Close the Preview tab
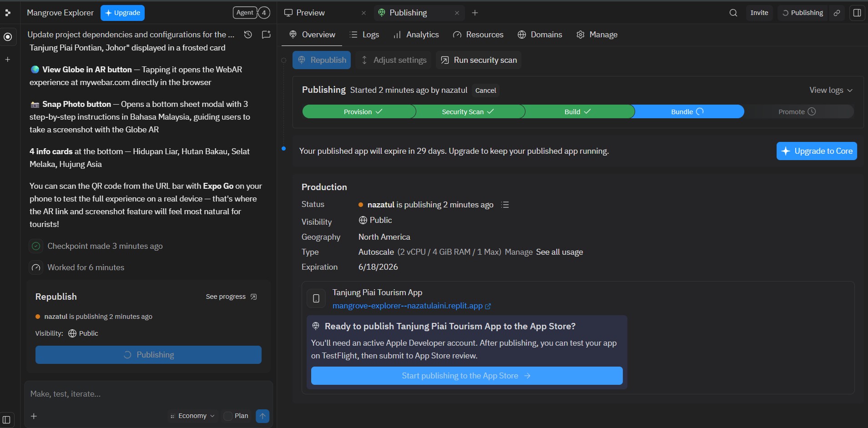This screenshot has height=428, width=868. point(363,13)
